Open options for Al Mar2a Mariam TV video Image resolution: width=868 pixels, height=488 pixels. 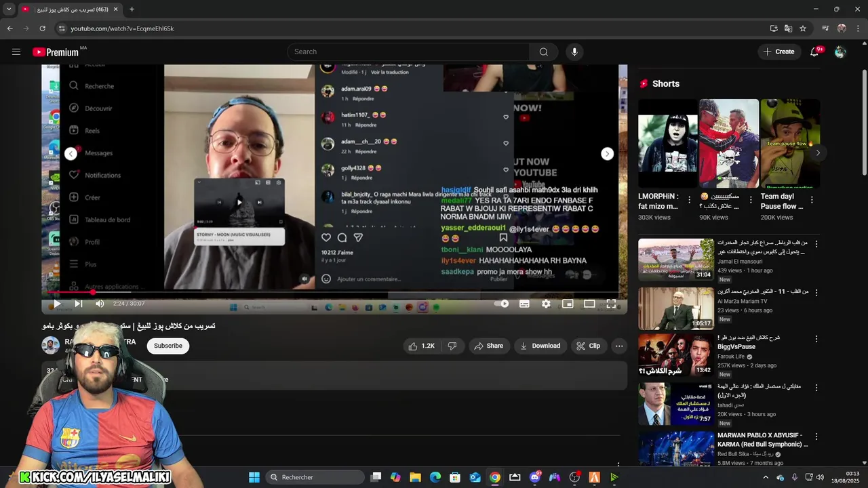click(816, 293)
